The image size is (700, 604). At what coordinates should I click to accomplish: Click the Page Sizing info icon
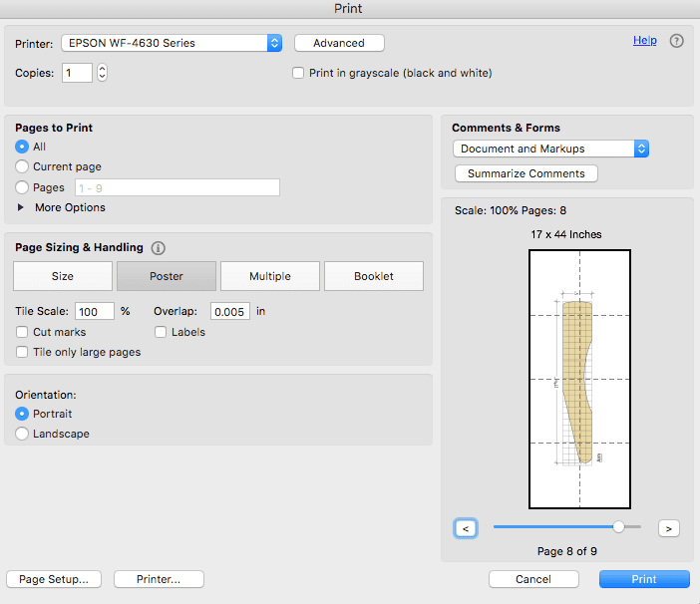coord(158,248)
